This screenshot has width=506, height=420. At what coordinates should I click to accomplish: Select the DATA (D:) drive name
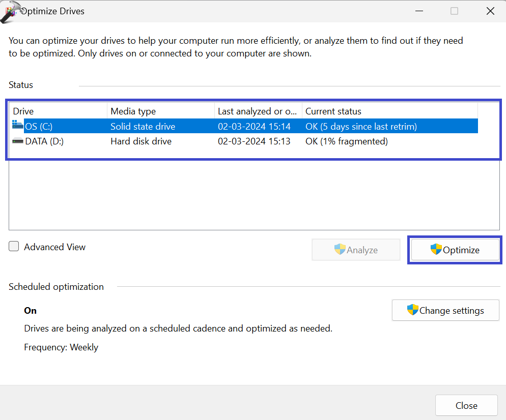[x=44, y=141]
